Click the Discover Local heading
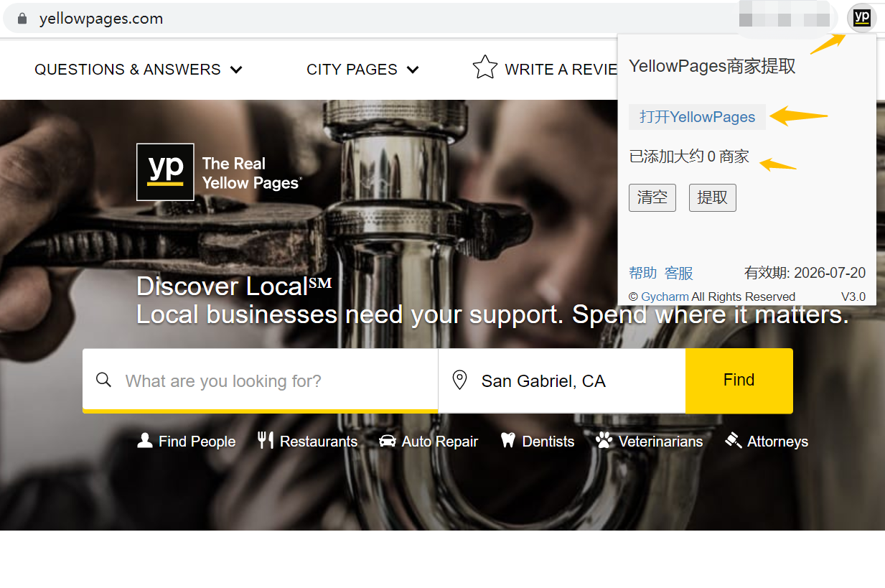Viewport: 885px width, 588px height. pos(234,286)
